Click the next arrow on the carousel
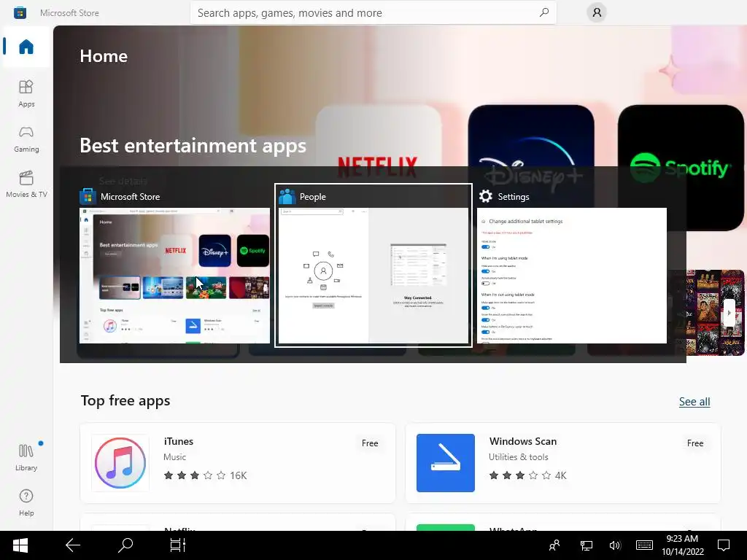747x560 pixels. click(x=729, y=313)
